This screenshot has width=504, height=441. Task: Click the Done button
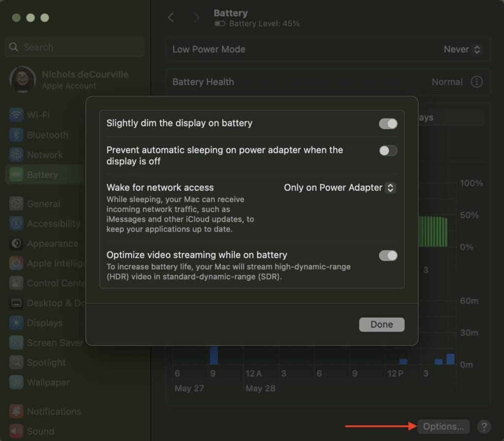click(x=381, y=324)
